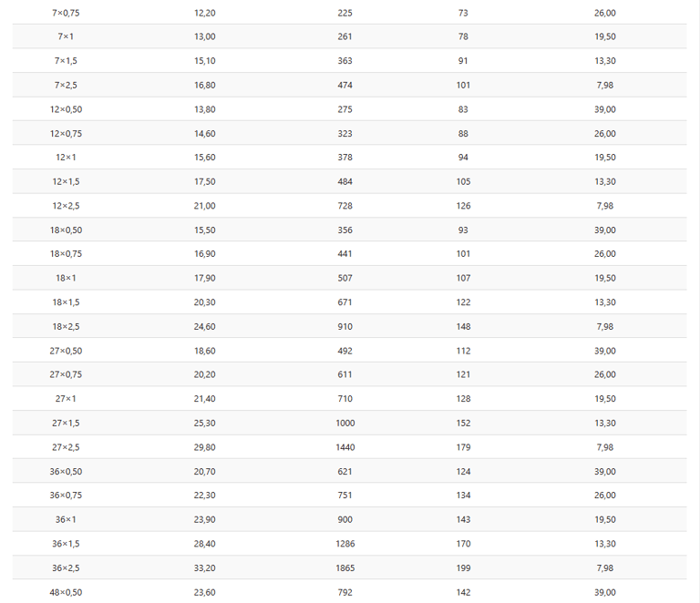Click the cell with value 73
Image resolution: width=700 pixels, height=603 pixels.
click(x=464, y=13)
